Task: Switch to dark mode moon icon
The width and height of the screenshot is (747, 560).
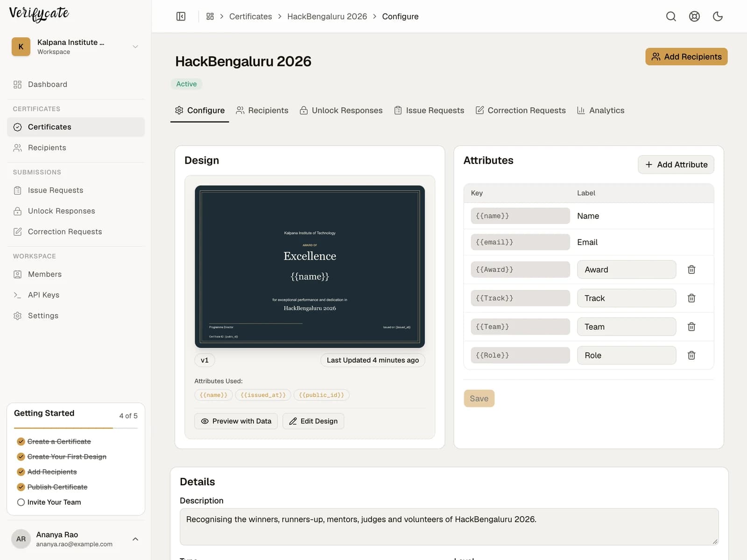Action: click(718, 16)
